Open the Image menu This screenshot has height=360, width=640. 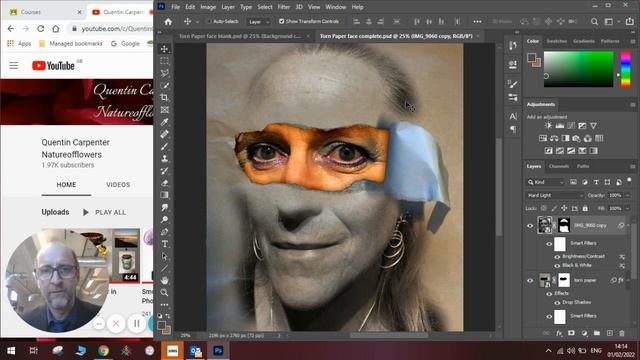coord(208,7)
